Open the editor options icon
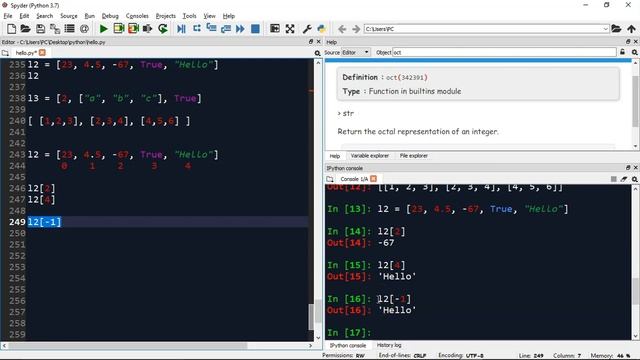This screenshot has height=360, width=640. (x=318, y=53)
